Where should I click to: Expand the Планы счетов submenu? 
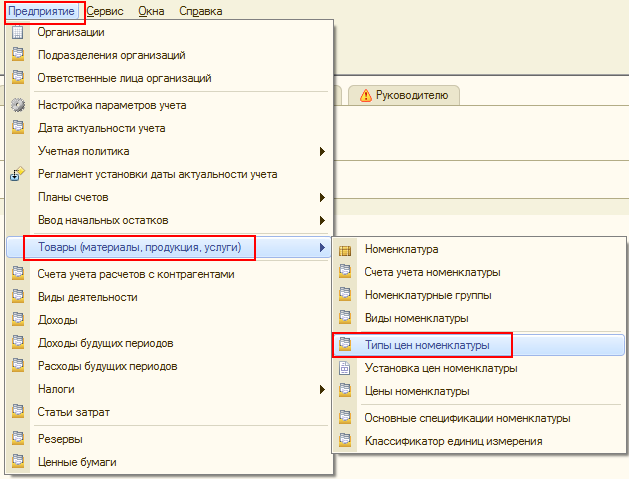322,197
